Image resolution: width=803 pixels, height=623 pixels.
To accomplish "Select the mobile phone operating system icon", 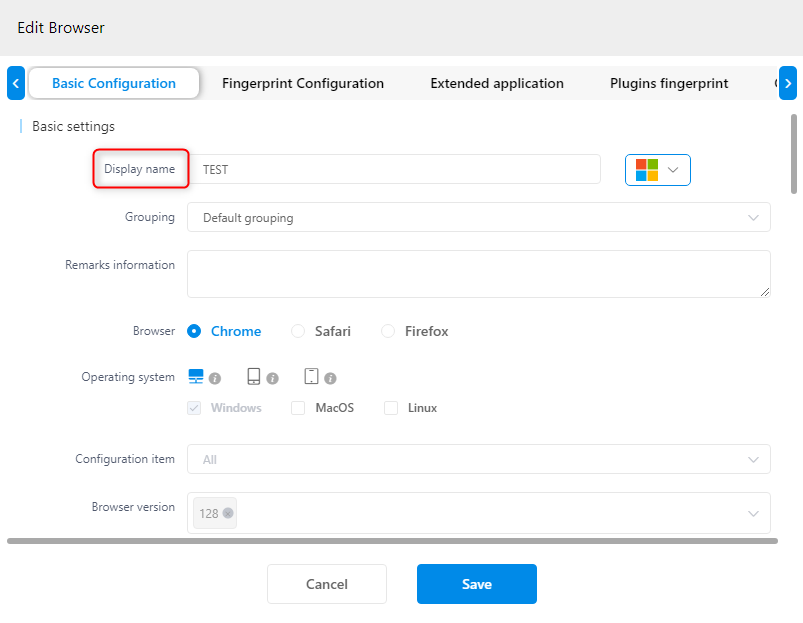I will coord(311,376).
